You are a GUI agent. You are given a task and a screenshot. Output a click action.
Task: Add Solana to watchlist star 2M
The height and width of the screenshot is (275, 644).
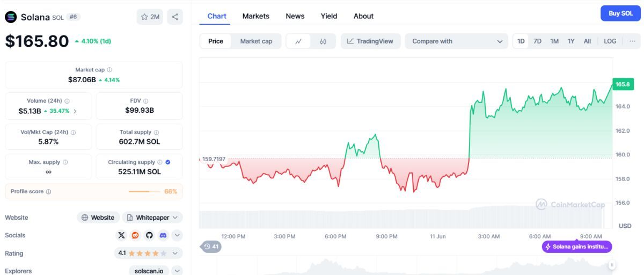pos(150,17)
